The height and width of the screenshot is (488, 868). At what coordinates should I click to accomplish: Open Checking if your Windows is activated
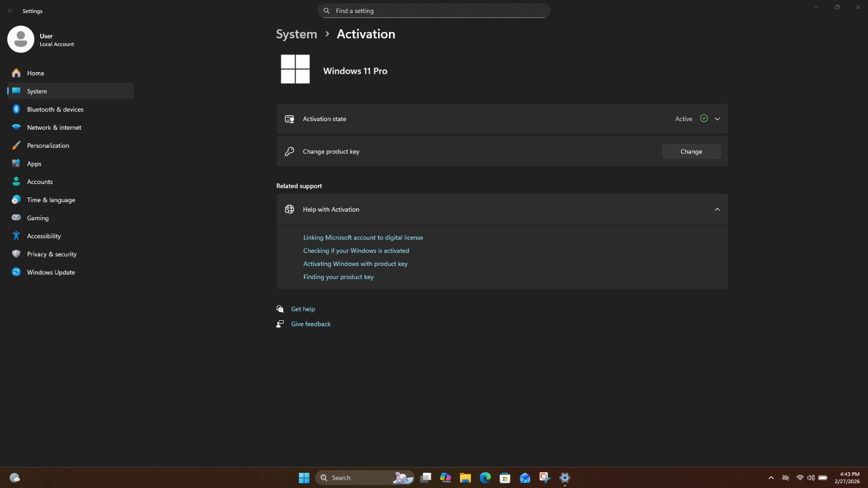pos(356,251)
